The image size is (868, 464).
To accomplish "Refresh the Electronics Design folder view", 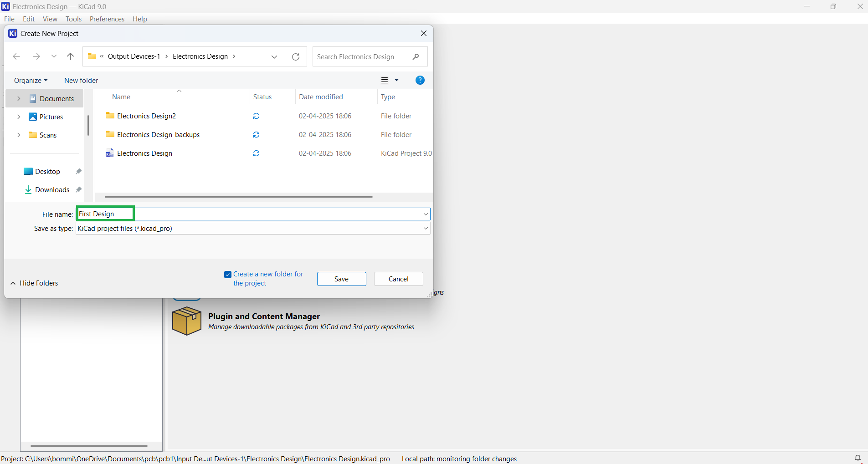I will pyautogui.click(x=296, y=56).
